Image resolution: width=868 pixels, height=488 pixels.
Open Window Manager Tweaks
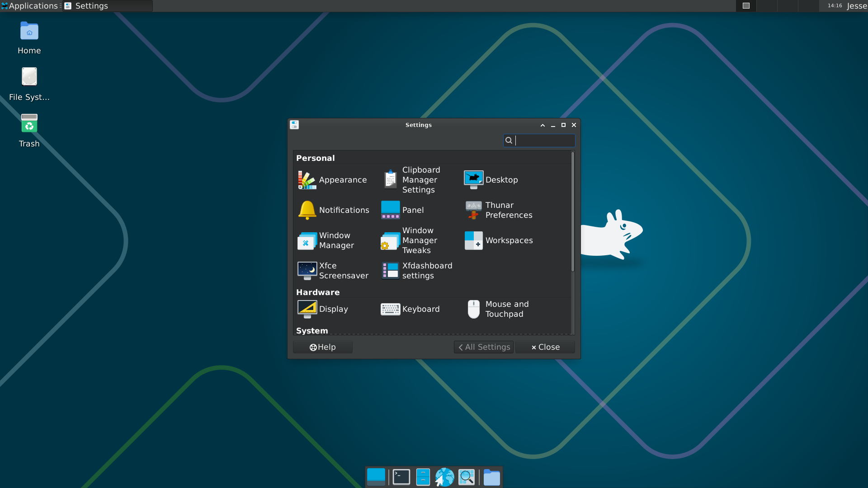[410, 240]
